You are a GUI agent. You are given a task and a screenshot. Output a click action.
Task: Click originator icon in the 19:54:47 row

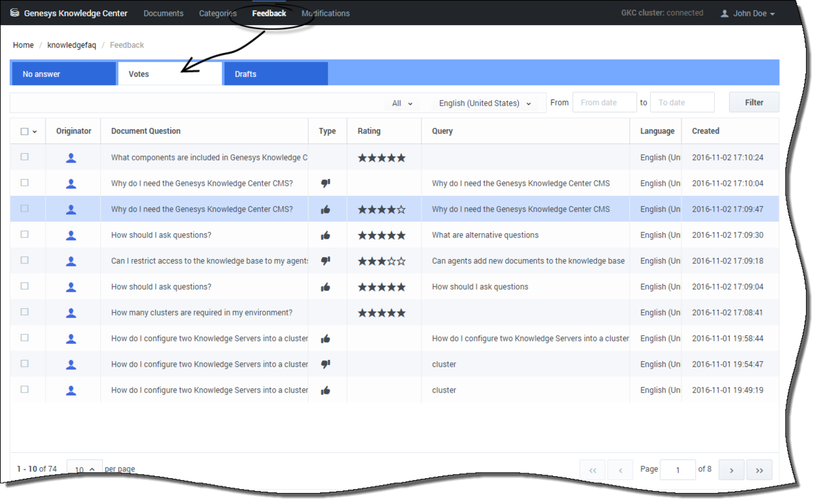point(71,365)
